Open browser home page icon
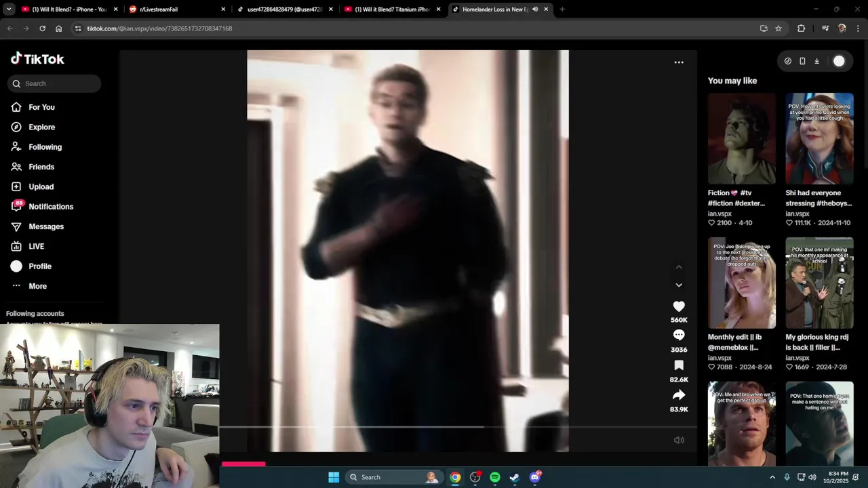The image size is (868, 488). click(x=58, y=28)
